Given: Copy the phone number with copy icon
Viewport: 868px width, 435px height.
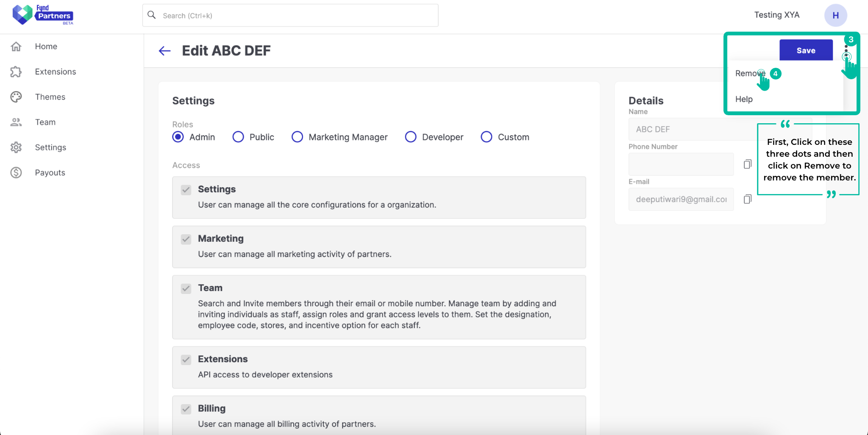Looking at the screenshot, I should 748,164.
